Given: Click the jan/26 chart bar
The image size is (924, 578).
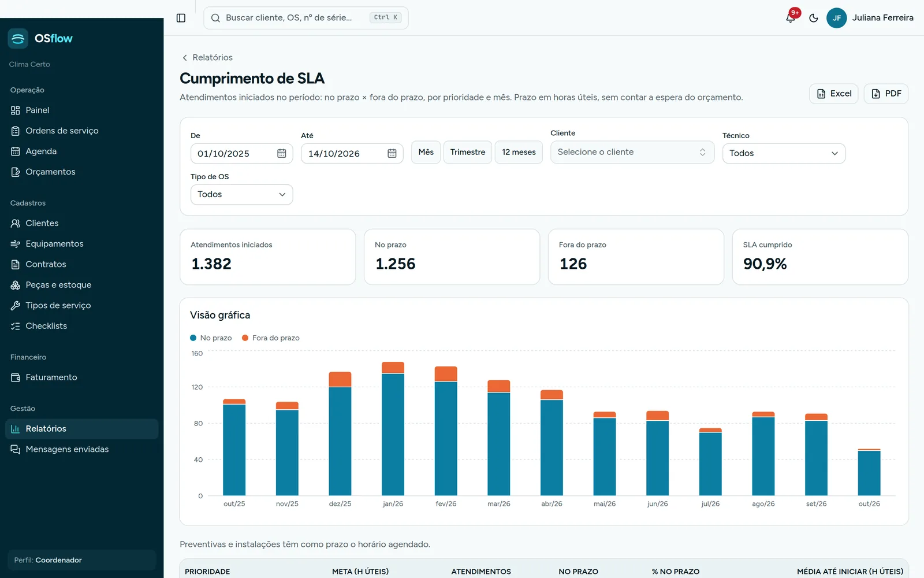Looking at the screenshot, I should [393, 429].
